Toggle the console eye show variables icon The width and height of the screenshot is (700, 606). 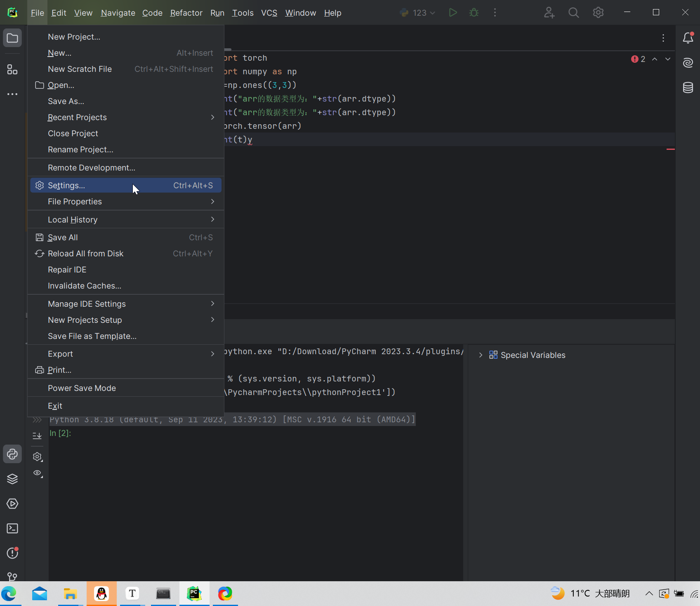click(38, 473)
